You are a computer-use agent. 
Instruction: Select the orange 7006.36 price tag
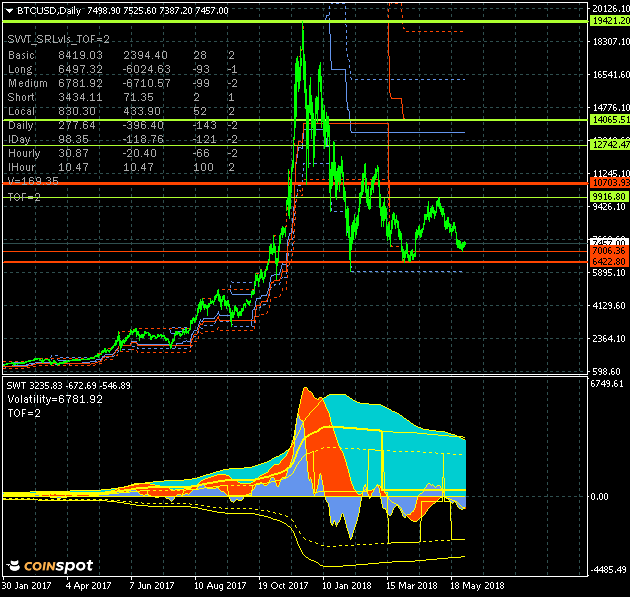point(608,250)
